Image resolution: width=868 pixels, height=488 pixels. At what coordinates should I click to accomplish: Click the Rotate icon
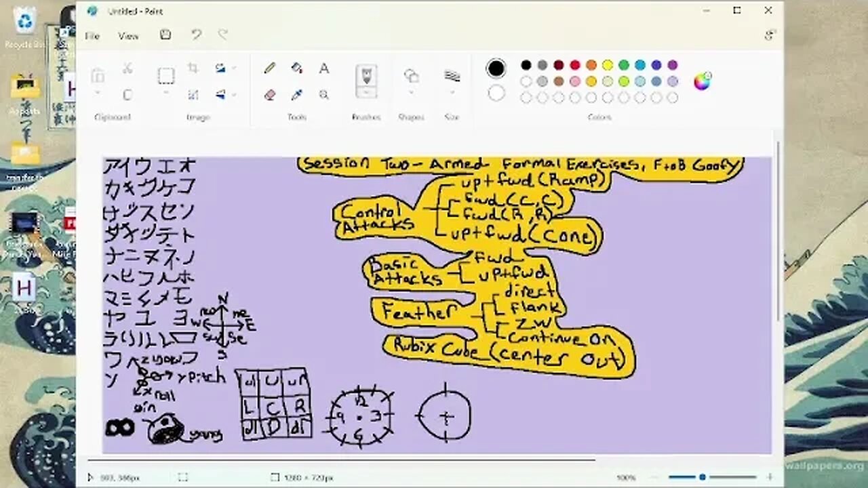220,68
